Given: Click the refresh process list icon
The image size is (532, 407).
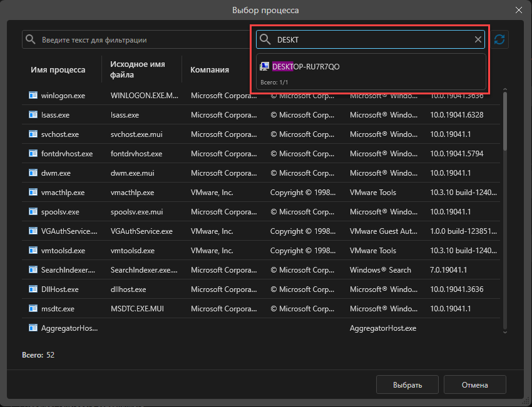Looking at the screenshot, I should pyautogui.click(x=499, y=39).
